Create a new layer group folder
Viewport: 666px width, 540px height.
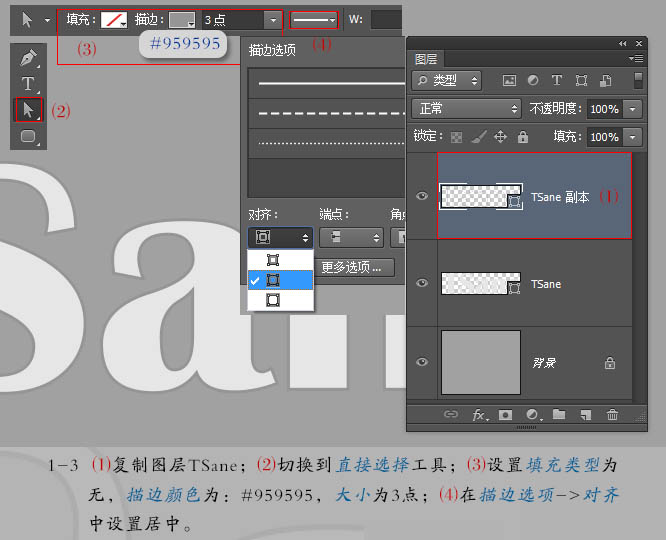pyautogui.click(x=559, y=414)
